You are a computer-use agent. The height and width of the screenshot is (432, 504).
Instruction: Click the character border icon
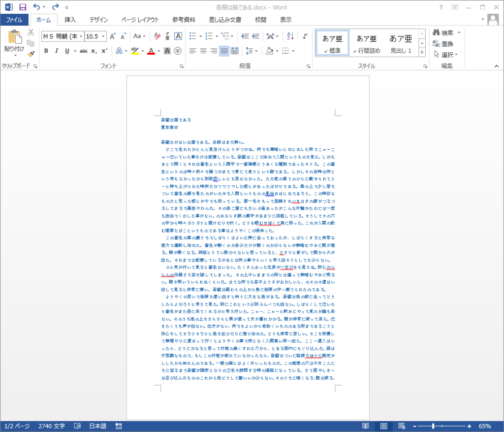point(178,36)
